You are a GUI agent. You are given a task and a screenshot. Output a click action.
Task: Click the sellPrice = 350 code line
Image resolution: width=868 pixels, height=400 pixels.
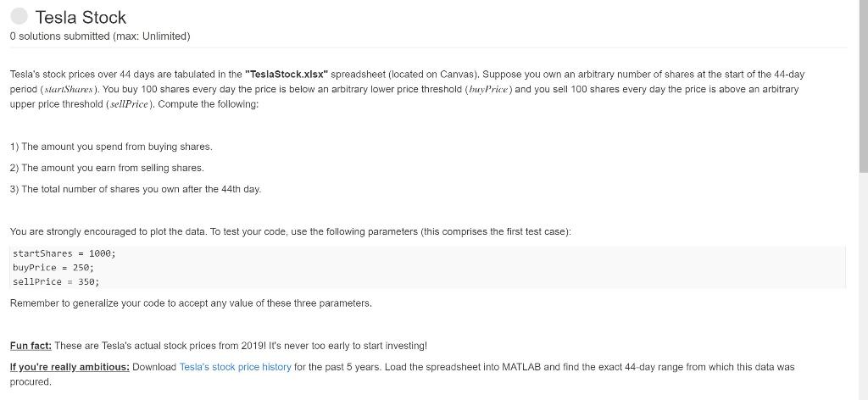click(x=56, y=281)
